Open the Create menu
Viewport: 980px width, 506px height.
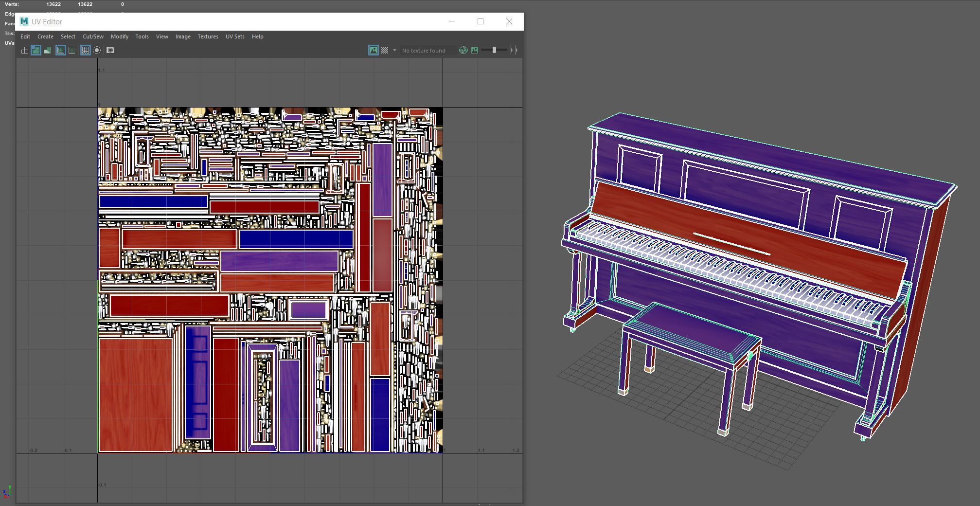click(x=45, y=36)
